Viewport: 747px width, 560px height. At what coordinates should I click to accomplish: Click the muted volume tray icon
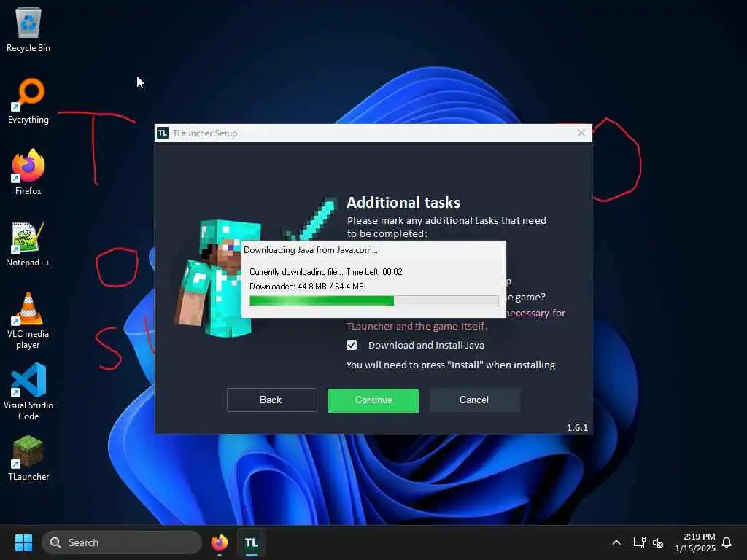tap(658, 542)
